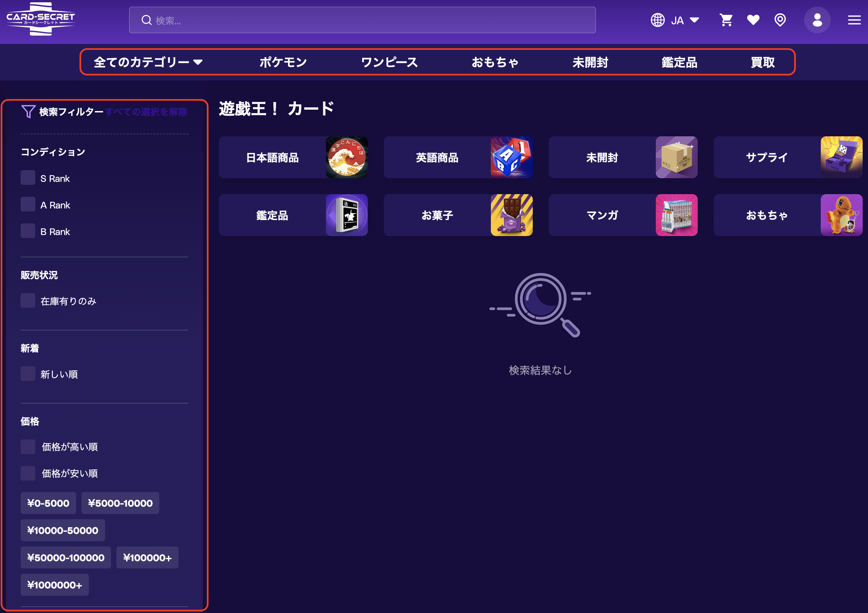
Task: Check the S Rank condition box
Action: (28, 178)
